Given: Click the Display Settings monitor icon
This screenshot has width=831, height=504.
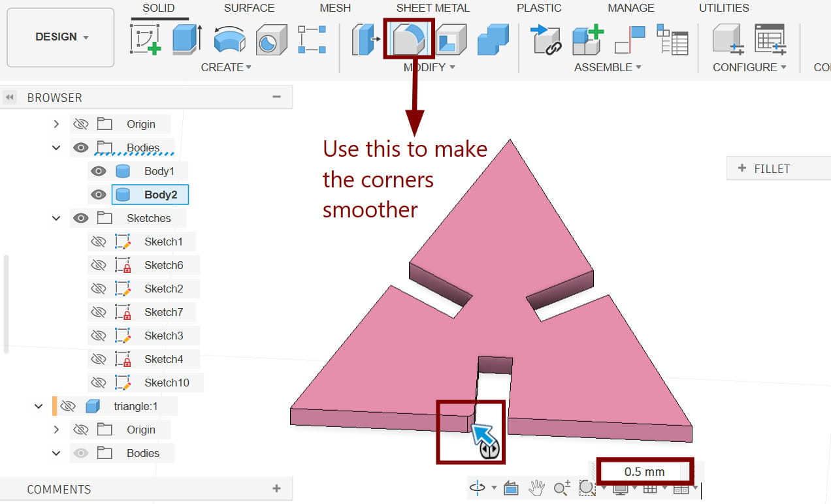Looking at the screenshot, I should coord(619,488).
